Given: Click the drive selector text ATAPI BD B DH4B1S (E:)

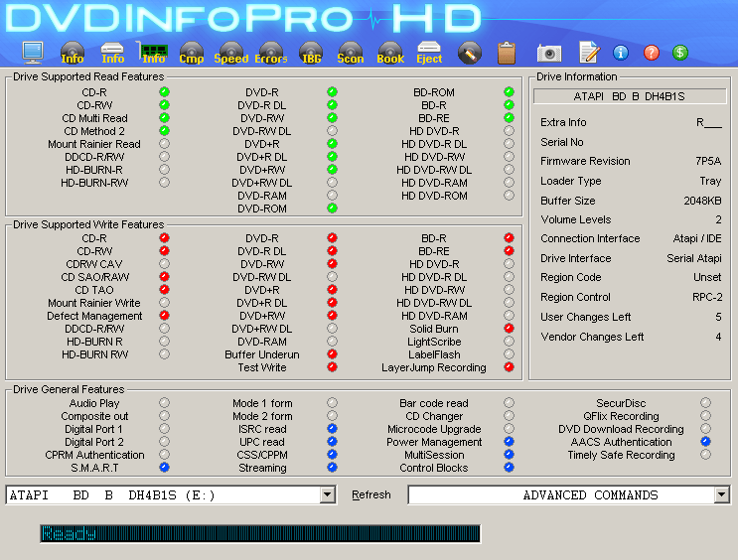Looking at the screenshot, I should tap(112, 495).
